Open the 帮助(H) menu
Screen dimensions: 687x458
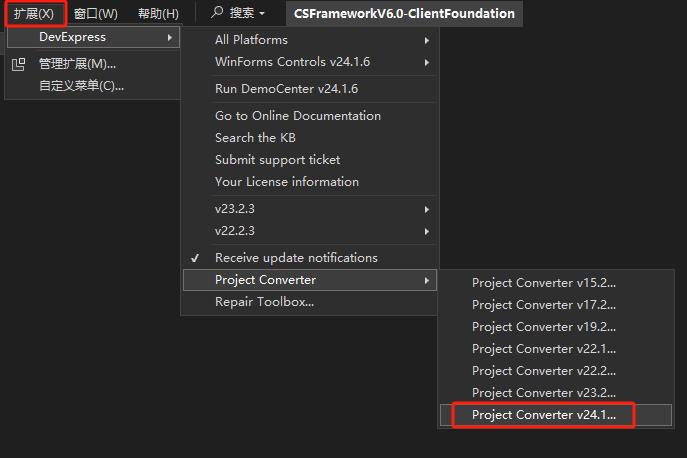[158, 13]
